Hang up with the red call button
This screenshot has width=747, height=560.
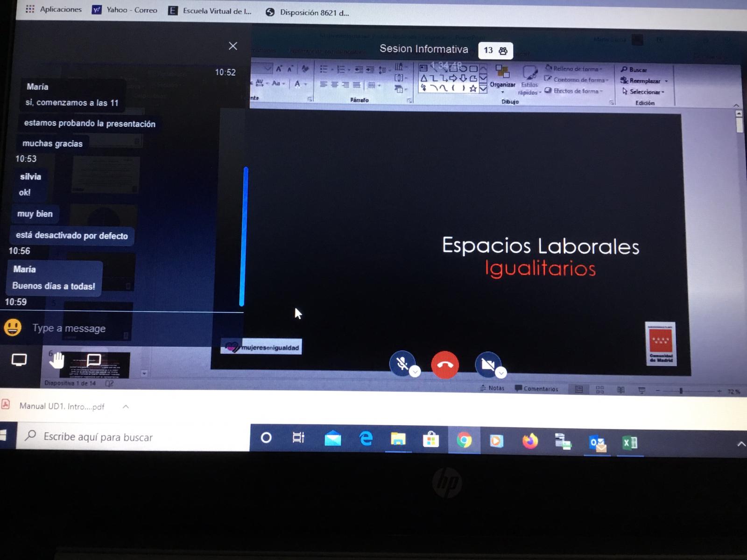click(x=445, y=365)
